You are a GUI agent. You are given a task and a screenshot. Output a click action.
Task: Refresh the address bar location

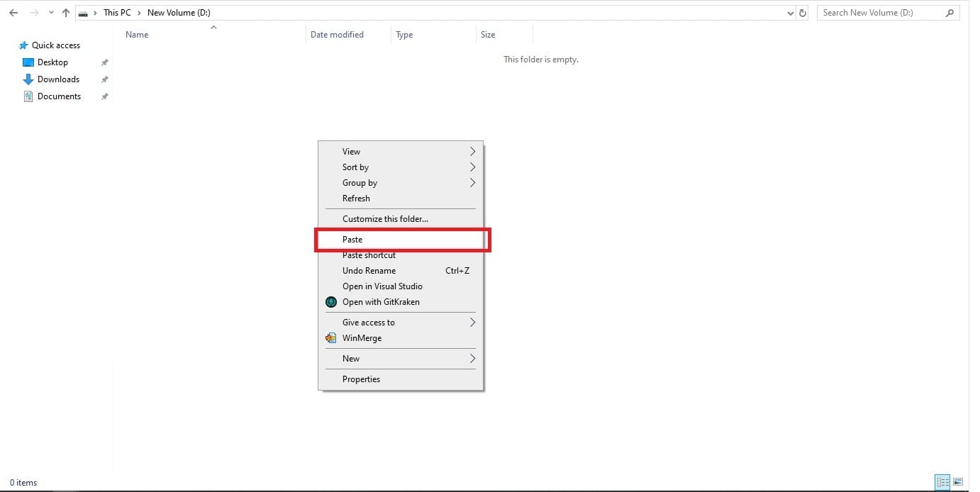click(x=803, y=13)
